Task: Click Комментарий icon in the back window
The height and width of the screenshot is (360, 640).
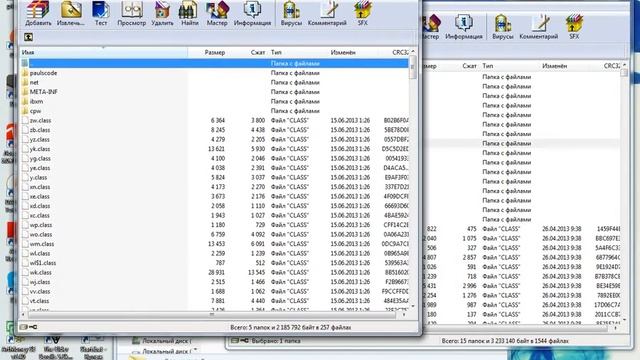Action: click(539, 23)
